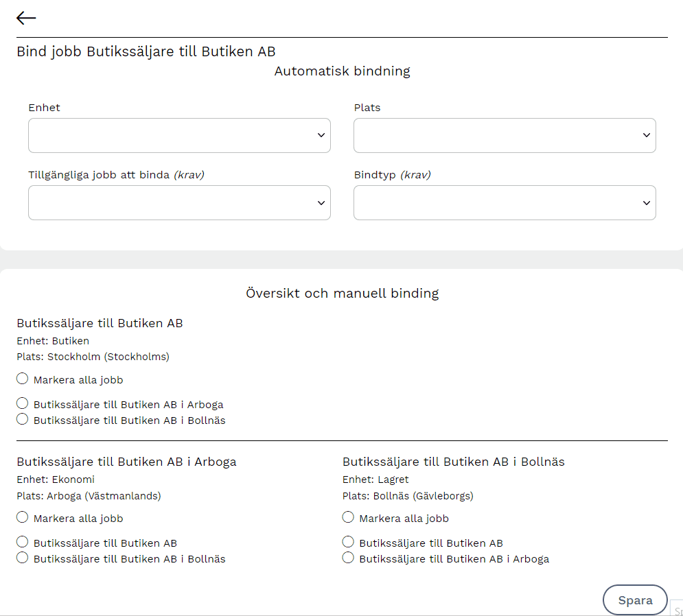
Task: Select Arboga job radio in Bollnäs section
Action: tap(348, 558)
